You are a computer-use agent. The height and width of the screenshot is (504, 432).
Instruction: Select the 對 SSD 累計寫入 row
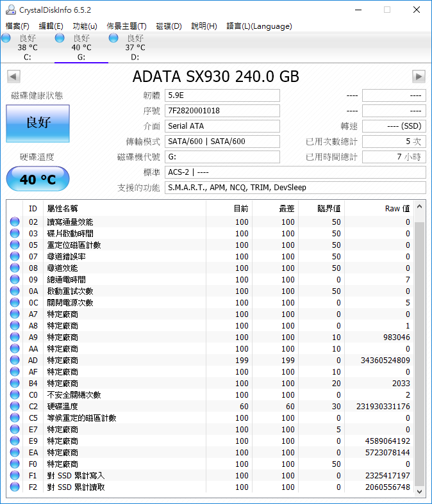(x=210, y=476)
